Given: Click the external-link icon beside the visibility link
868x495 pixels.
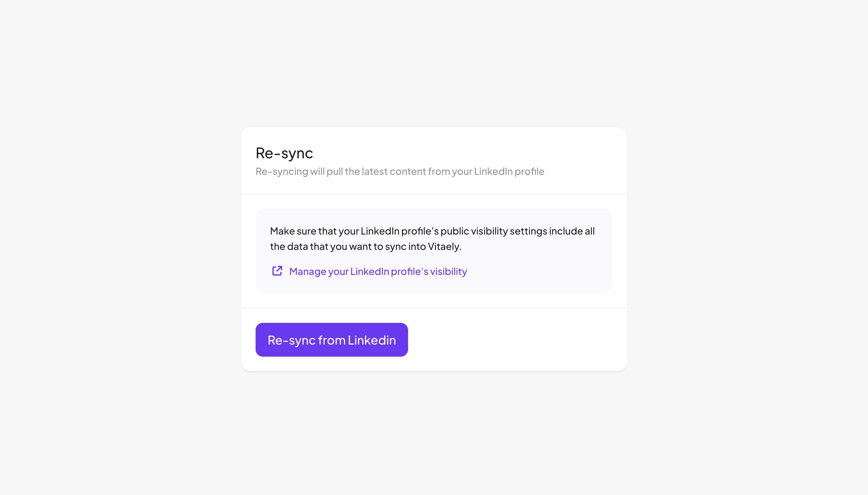Looking at the screenshot, I should (x=277, y=271).
